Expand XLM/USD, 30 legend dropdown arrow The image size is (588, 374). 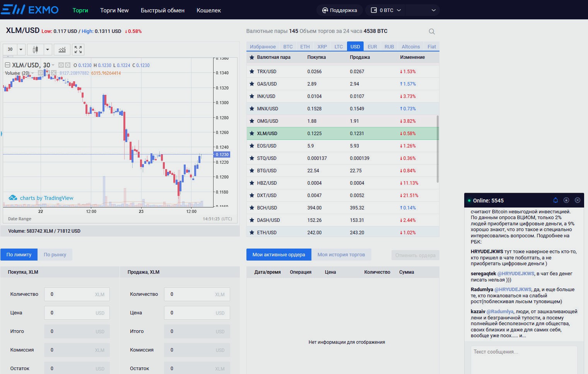pos(53,65)
